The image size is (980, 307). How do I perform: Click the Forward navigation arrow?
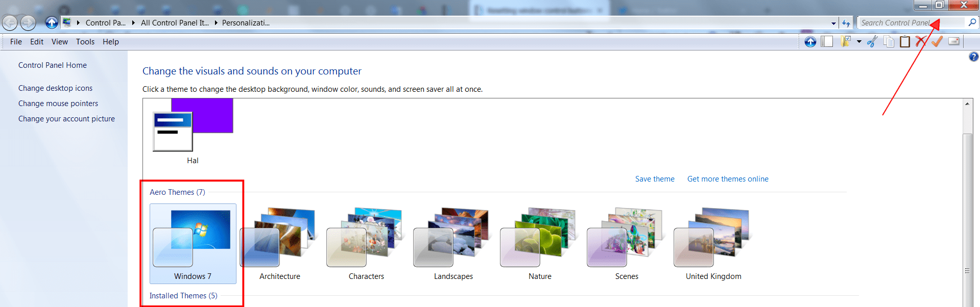pyautogui.click(x=28, y=23)
